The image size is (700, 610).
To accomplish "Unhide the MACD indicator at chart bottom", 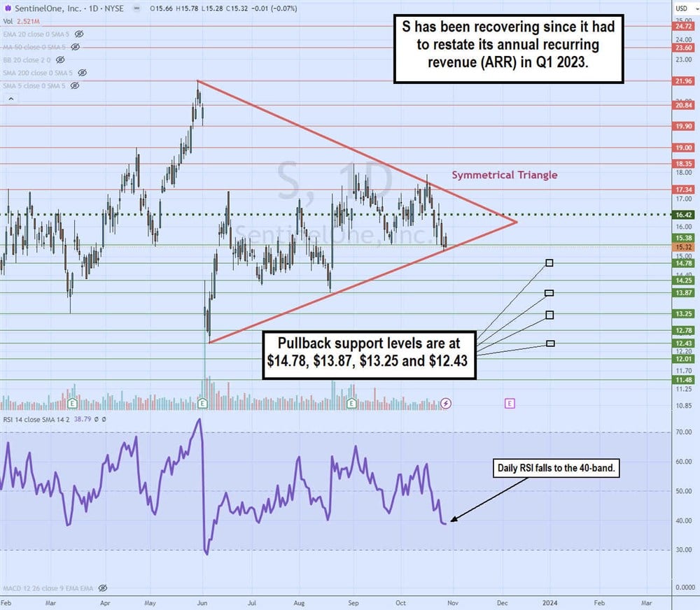I will tap(103, 588).
